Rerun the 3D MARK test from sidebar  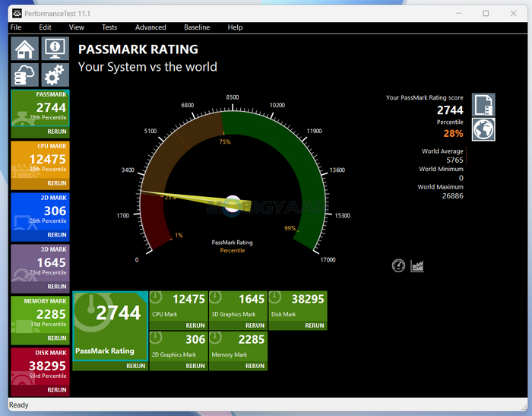point(57,287)
